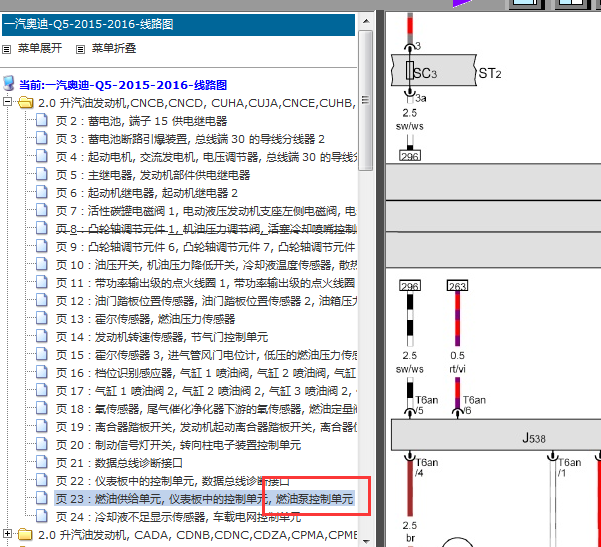The image size is (601, 547).
Task: Click the document icon of 页 21
Action: point(41,462)
